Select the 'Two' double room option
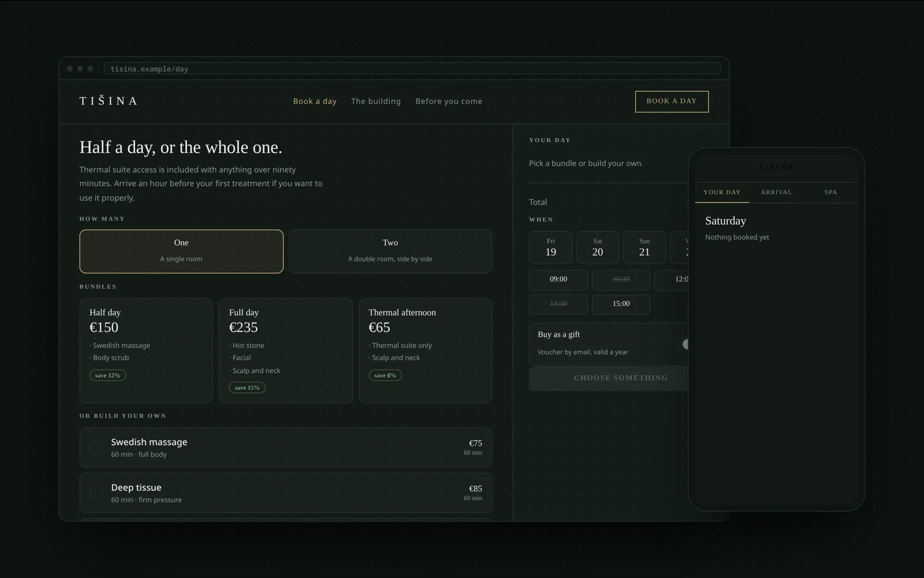This screenshot has height=578, width=924. tap(390, 251)
